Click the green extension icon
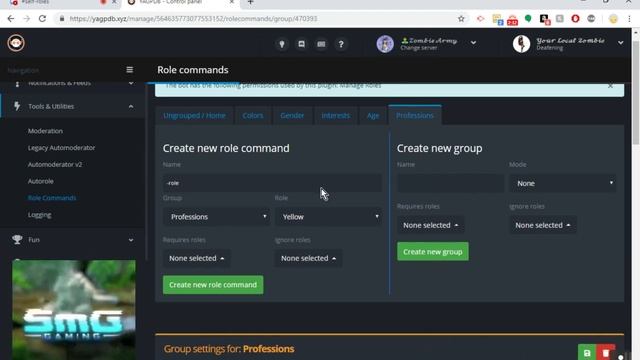Screen dimensions: 640x360 [x=528, y=19]
